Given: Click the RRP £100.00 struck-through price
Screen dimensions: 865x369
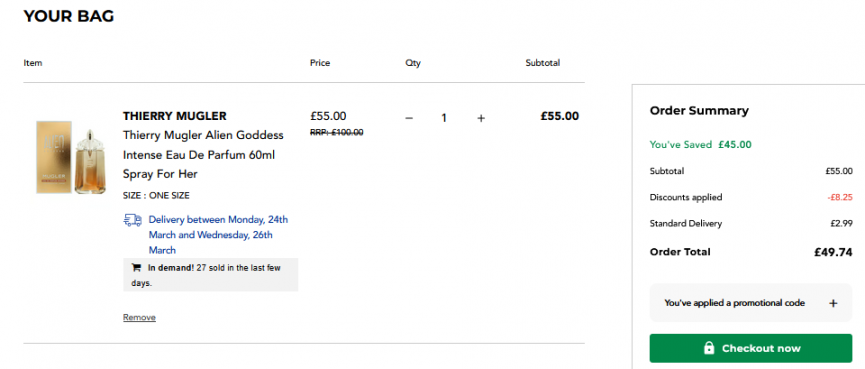Looking at the screenshot, I should 337,132.
